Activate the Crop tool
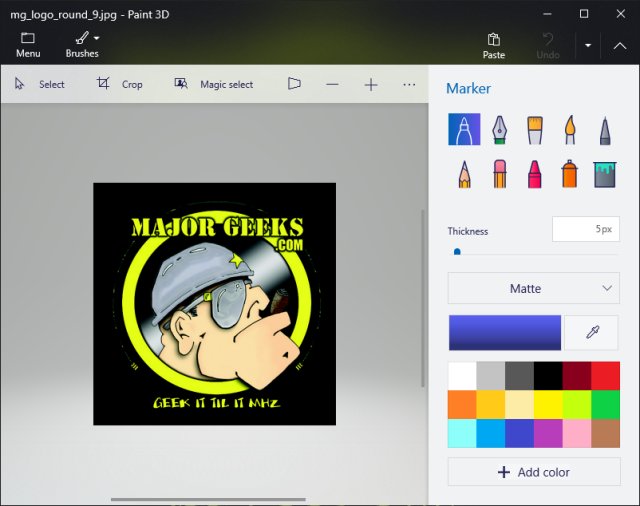This screenshot has height=506, width=640. point(120,84)
